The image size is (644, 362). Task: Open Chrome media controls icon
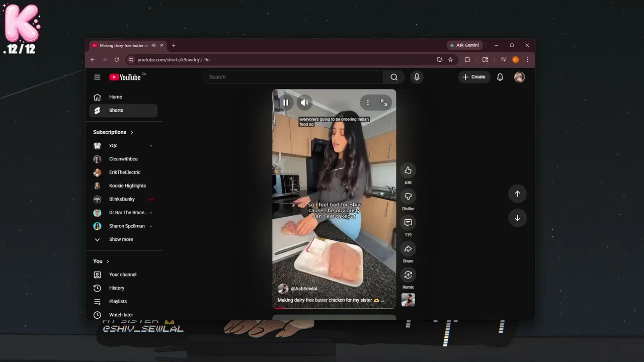[x=503, y=59]
